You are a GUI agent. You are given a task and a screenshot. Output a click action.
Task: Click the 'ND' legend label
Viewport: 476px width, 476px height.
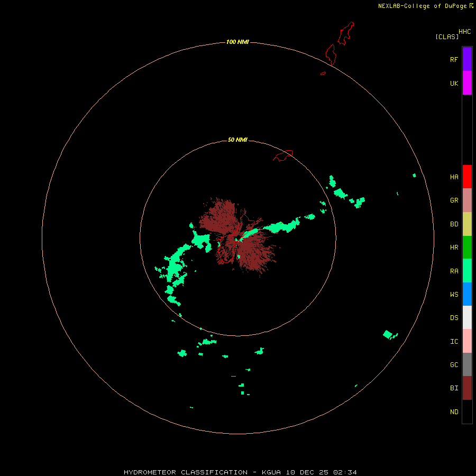tap(454, 412)
